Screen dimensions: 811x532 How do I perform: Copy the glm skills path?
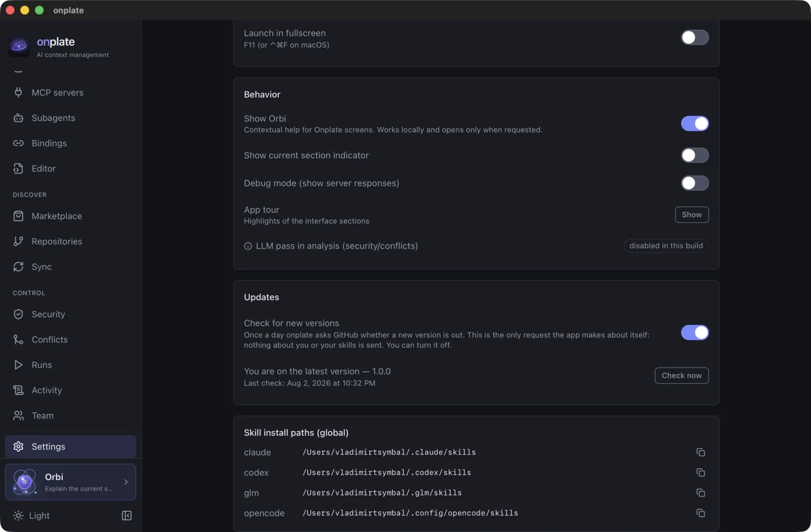[701, 493]
